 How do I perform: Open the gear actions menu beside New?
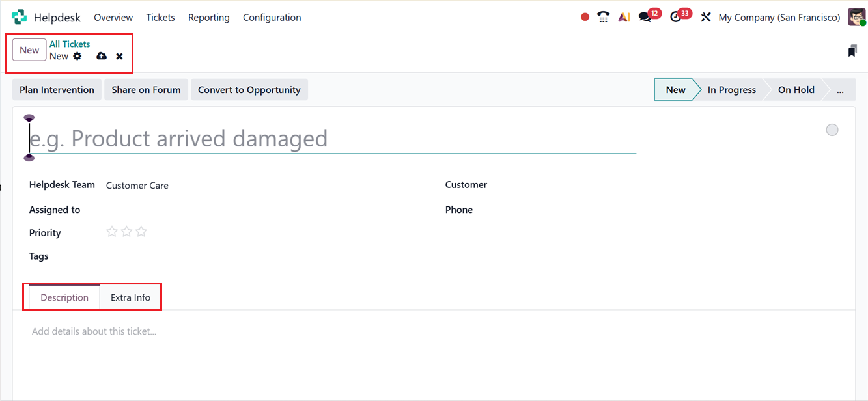click(x=77, y=56)
